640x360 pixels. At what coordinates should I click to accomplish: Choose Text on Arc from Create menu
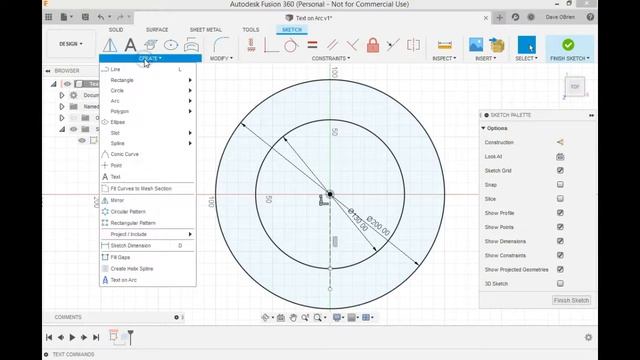coord(148,280)
